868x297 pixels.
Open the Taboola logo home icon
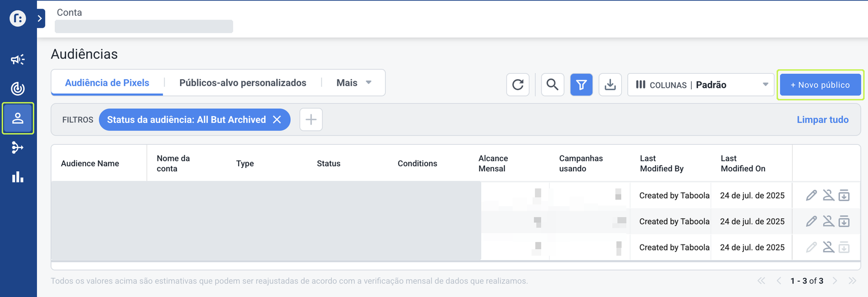[18, 18]
